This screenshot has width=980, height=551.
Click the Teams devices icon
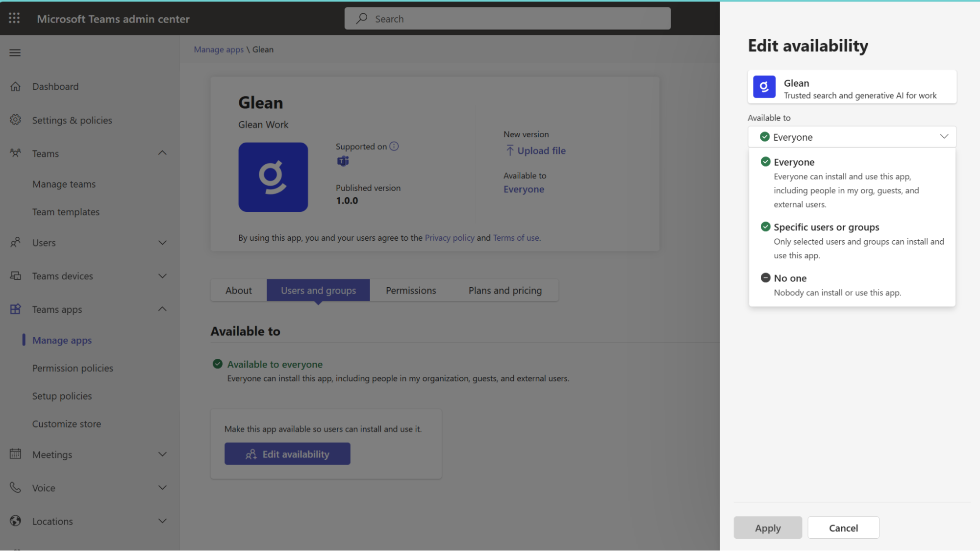[x=16, y=275]
